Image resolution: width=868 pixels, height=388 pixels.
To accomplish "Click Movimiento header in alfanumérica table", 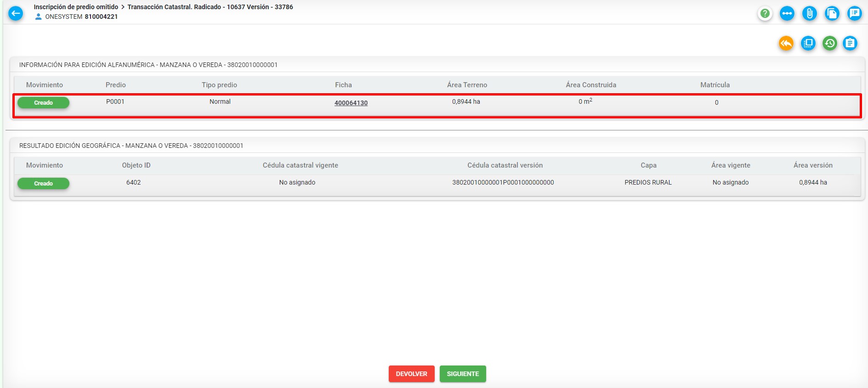I will coord(45,85).
